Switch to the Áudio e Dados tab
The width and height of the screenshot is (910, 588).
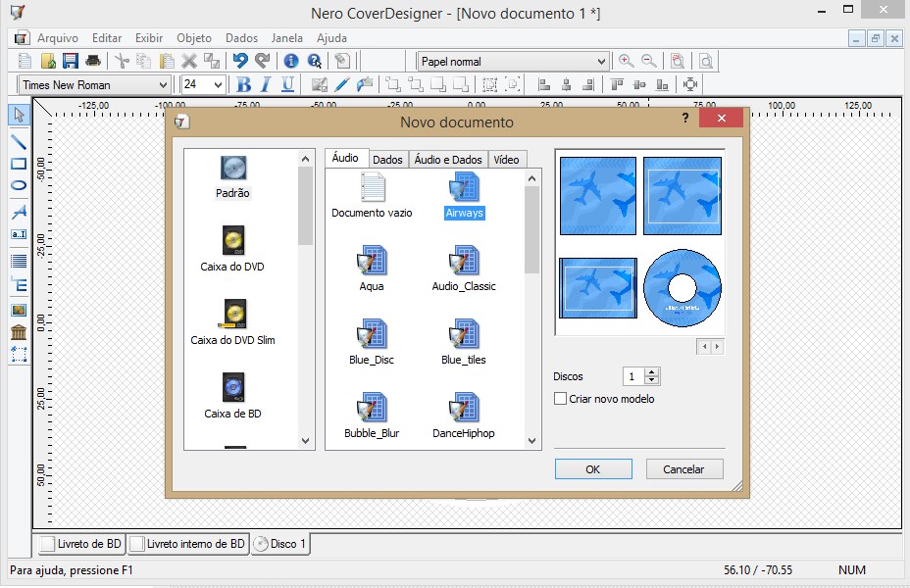pos(448,160)
